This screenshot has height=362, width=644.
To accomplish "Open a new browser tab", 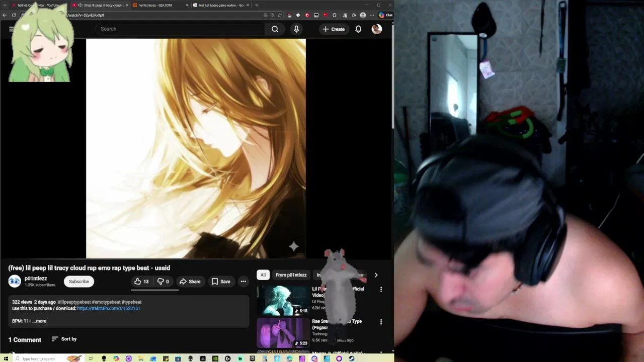I will point(257,5).
